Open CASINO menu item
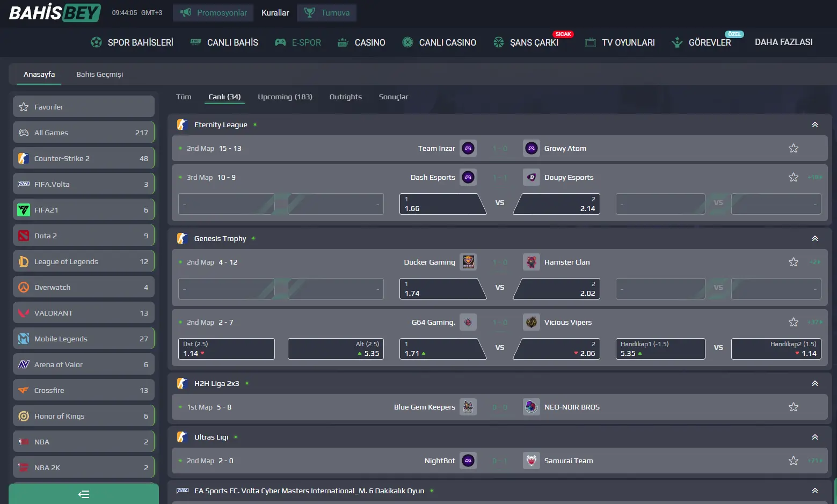 click(x=361, y=42)
